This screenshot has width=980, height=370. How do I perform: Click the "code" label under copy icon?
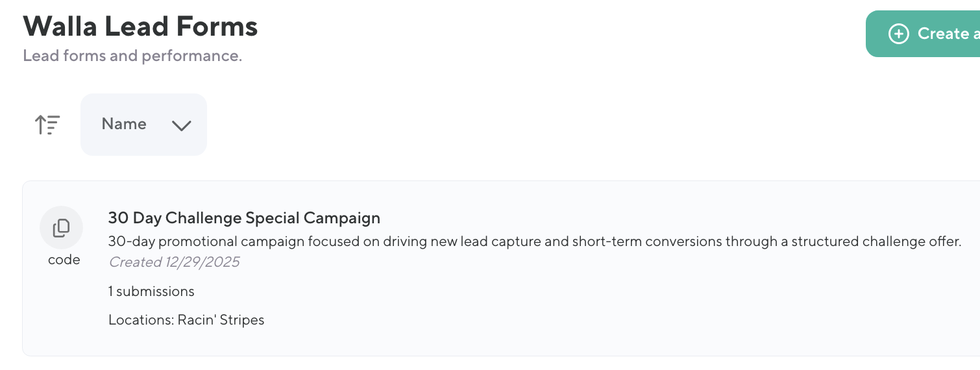64,260
